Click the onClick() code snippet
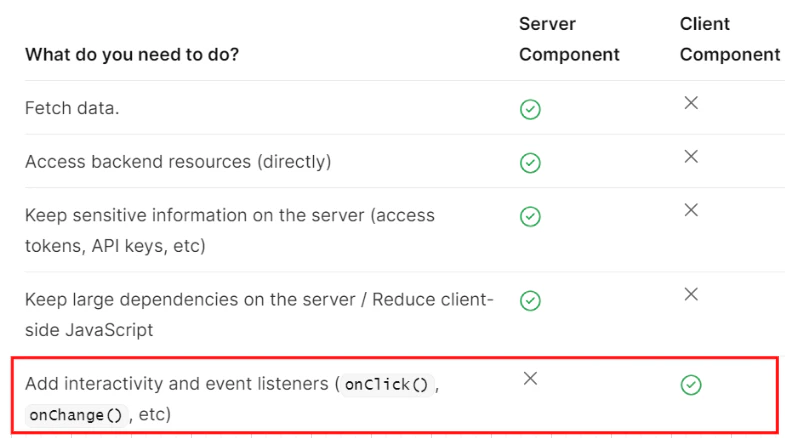Image resolution: width=785 pixels, height=438 pixels. [x=387, y=384]
